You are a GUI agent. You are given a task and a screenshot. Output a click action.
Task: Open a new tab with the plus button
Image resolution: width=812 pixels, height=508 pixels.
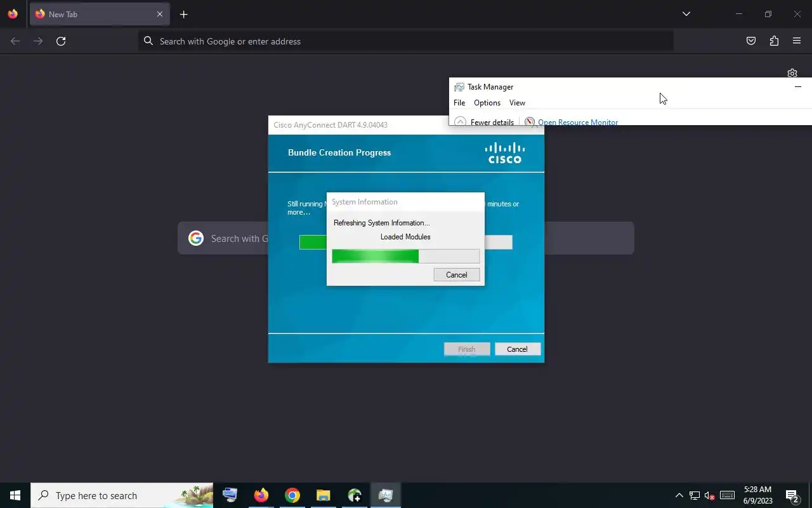(183, 14)
